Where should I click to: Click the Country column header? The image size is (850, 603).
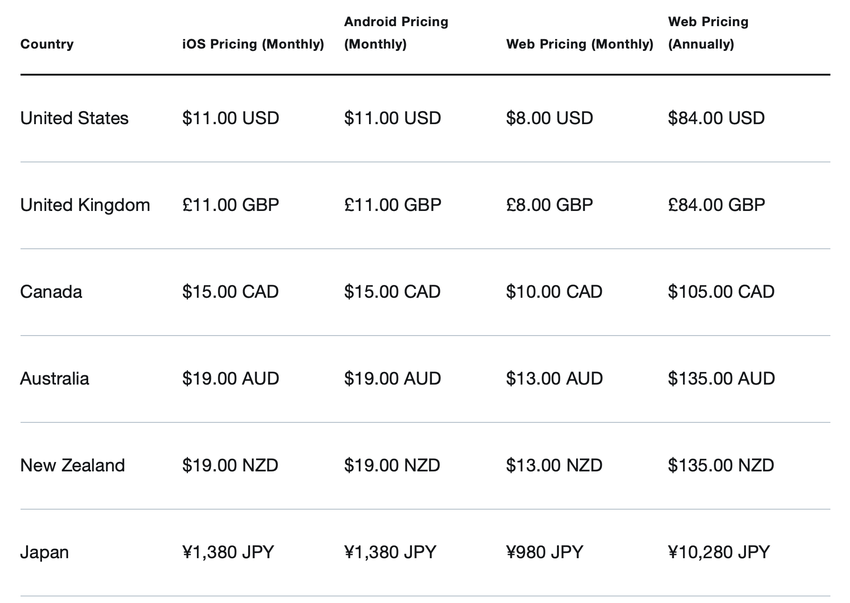[x=47, y=44]
